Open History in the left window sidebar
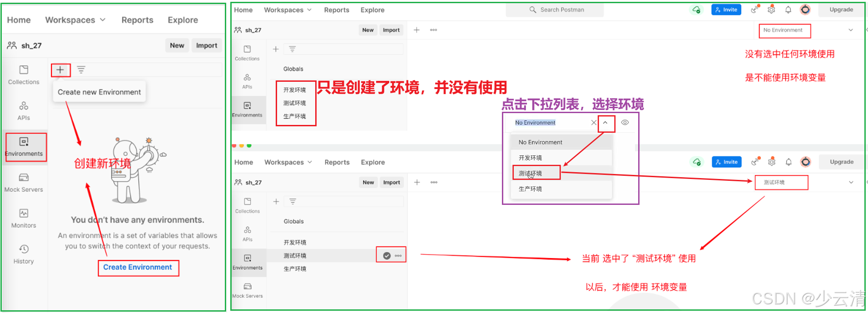This screenshot has height=313, width=868. pos(24,254)
